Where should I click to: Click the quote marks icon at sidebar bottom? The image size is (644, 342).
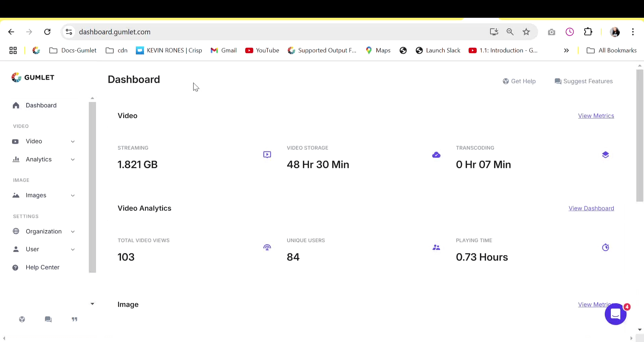pyautogui.click(x=74, y=319)
